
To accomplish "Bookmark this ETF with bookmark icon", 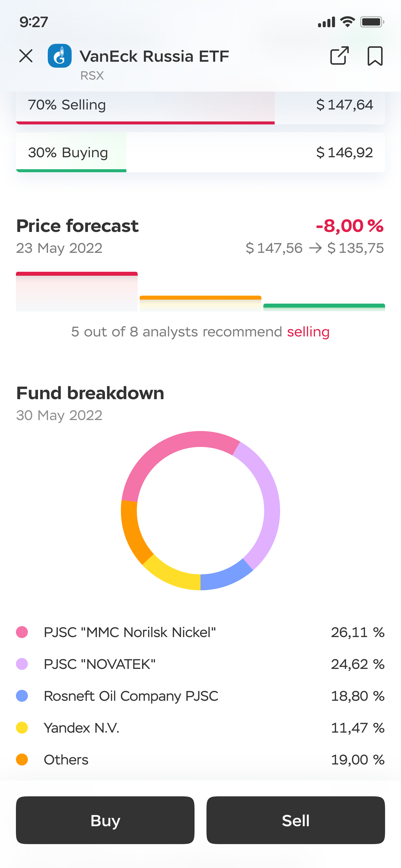I will (375, 56).
